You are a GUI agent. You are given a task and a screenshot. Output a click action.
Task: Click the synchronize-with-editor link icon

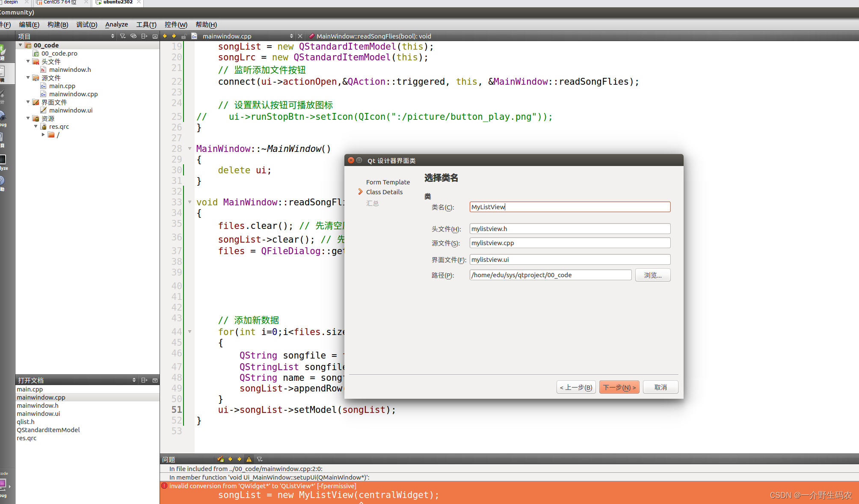(x=133, y=36)
